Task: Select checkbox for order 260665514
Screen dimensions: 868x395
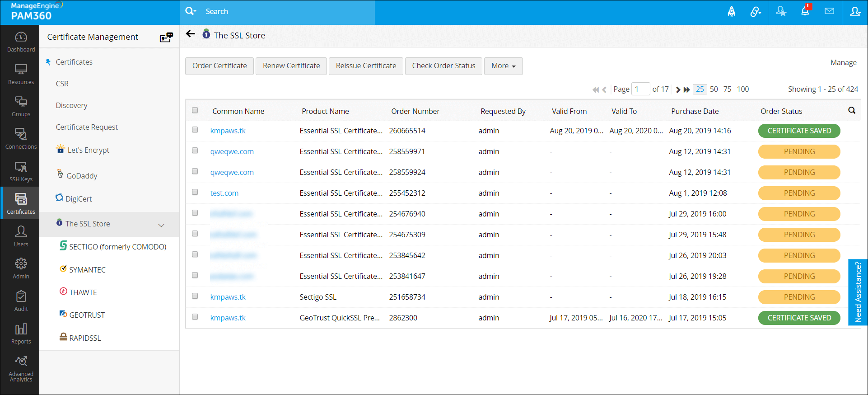Action: [x=195, y=130]
